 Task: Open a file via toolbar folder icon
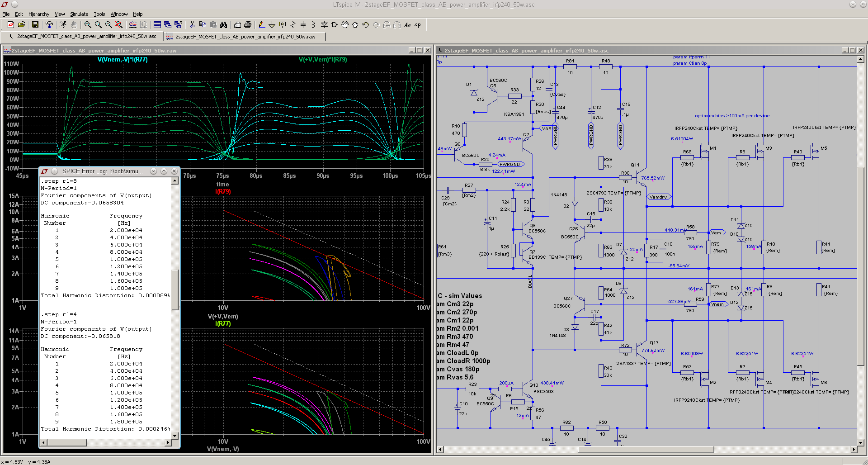tap(21, 25)
